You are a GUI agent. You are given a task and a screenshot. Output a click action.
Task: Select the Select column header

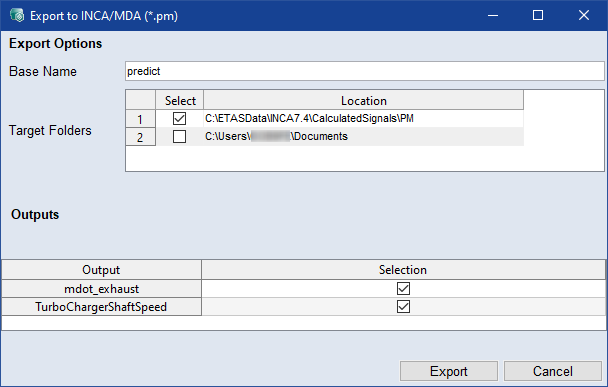tap(180, 100)
